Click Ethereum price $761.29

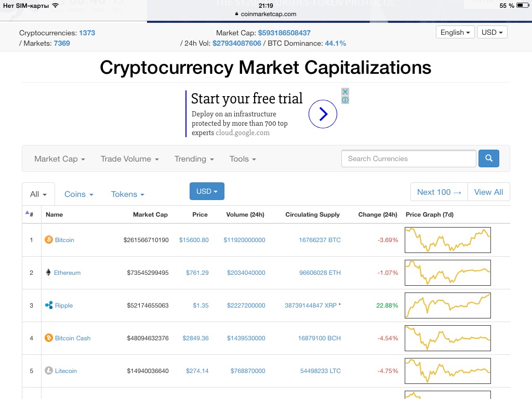tap(197, 272)
